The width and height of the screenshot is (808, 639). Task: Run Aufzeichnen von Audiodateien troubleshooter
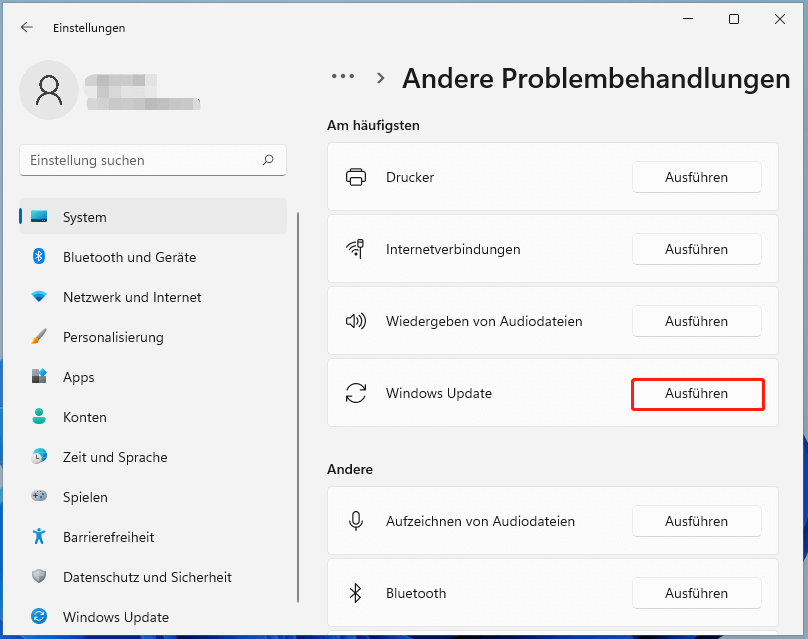pyautogui.click(x=697, y=521)
